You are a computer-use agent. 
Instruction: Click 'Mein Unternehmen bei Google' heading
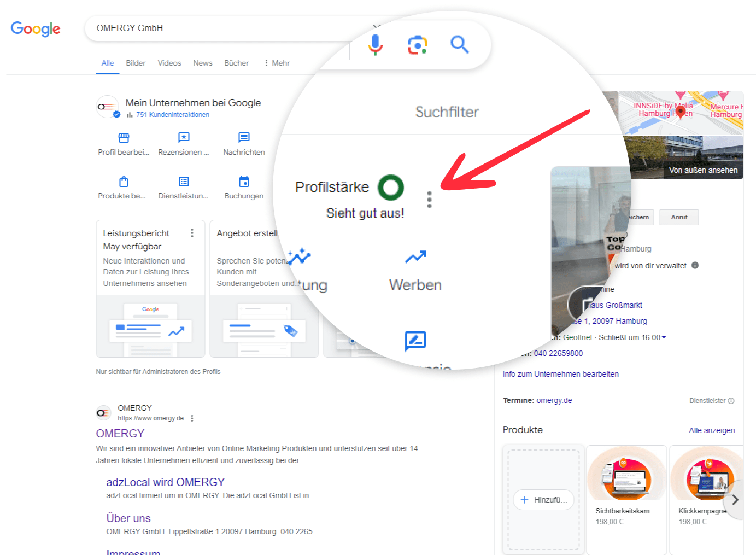click(193, 103)
